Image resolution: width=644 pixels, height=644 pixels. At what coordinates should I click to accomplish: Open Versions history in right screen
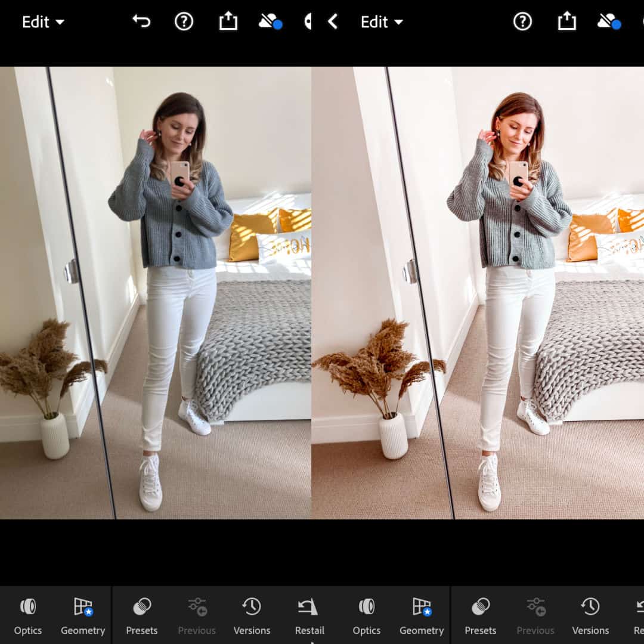tap(590, 615)
